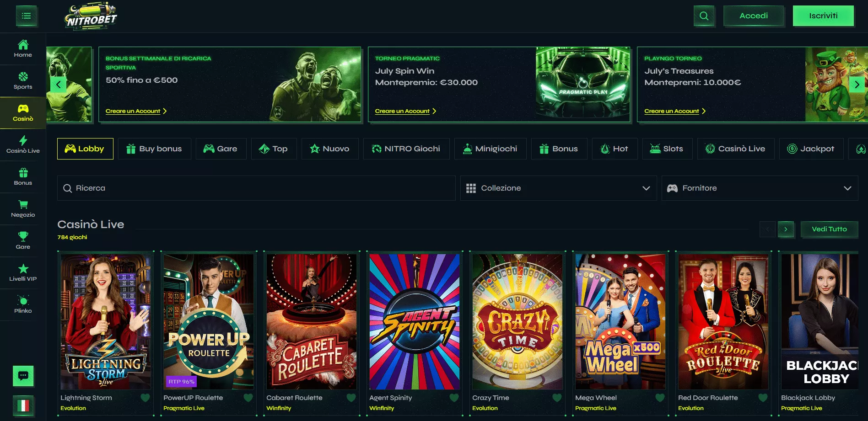Click the Italian flag language selector
This screenshot has height=421, width=868.
pyautogui.click(x=23, y=405)
